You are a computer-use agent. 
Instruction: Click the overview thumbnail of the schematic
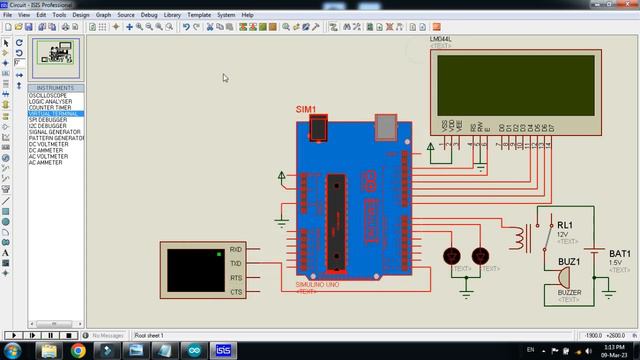click(x=56, y=58)
